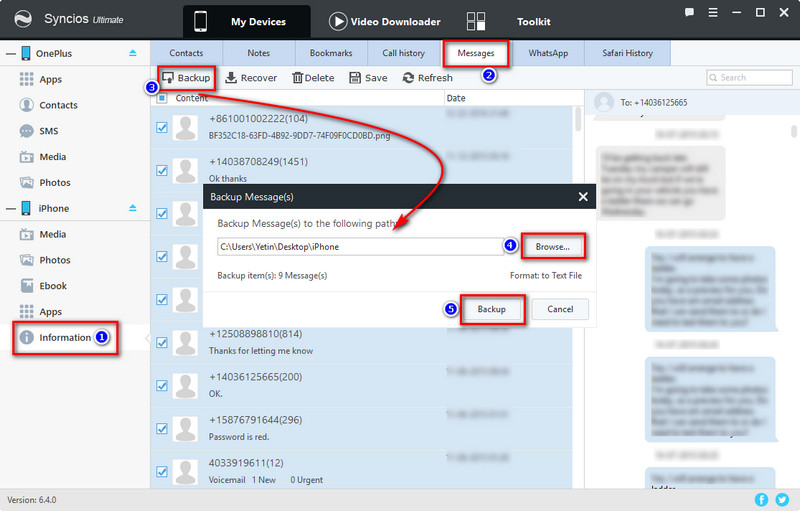
Task: Click the Recover toolbar button
Action: [251, 78]
